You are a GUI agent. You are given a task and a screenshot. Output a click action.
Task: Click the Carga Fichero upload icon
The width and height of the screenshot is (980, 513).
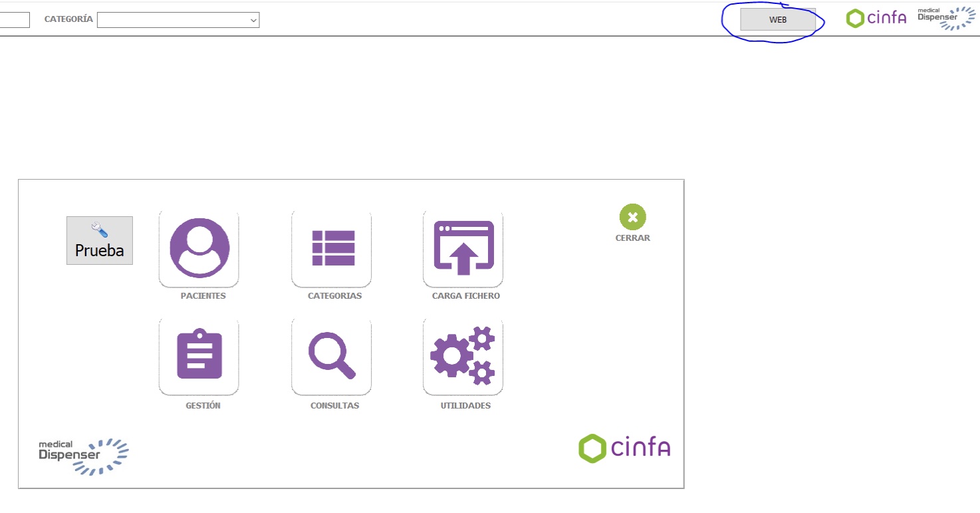tap(463, 248)
